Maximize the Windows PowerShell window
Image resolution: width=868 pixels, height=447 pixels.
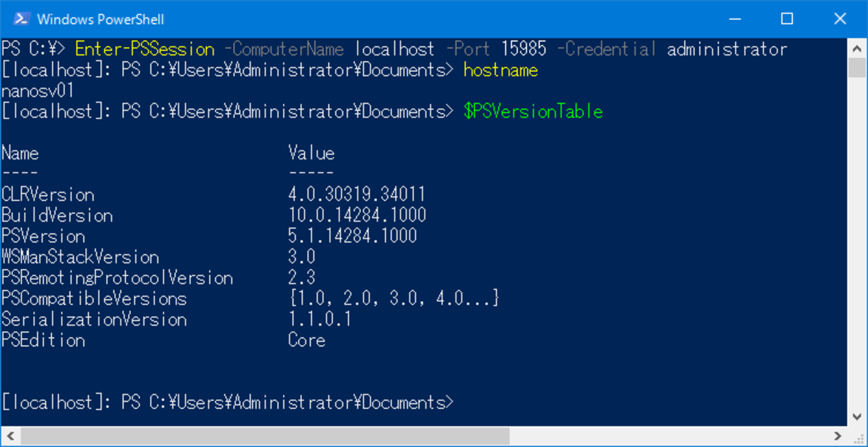pyautogui.click(x=787, y=19)
